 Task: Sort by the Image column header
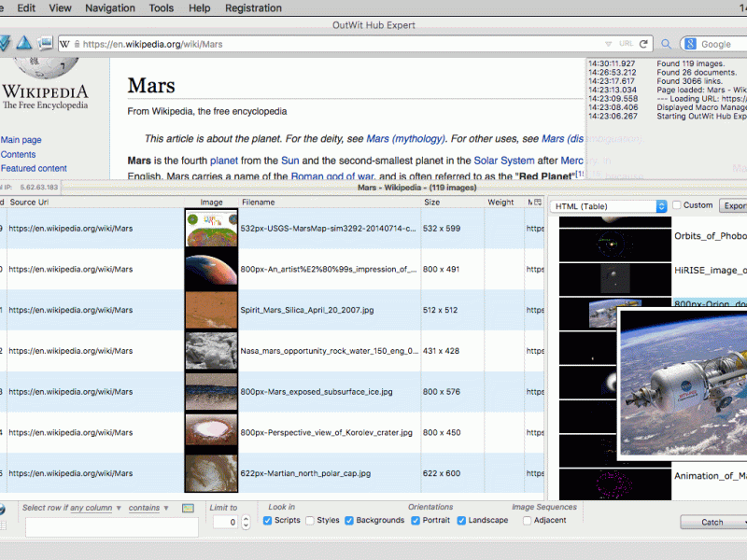pyautogui.click(x=212, y=202)
